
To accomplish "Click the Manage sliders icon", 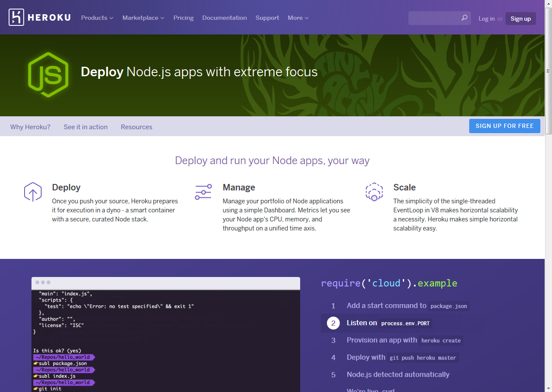I will [x=203, y=192].
